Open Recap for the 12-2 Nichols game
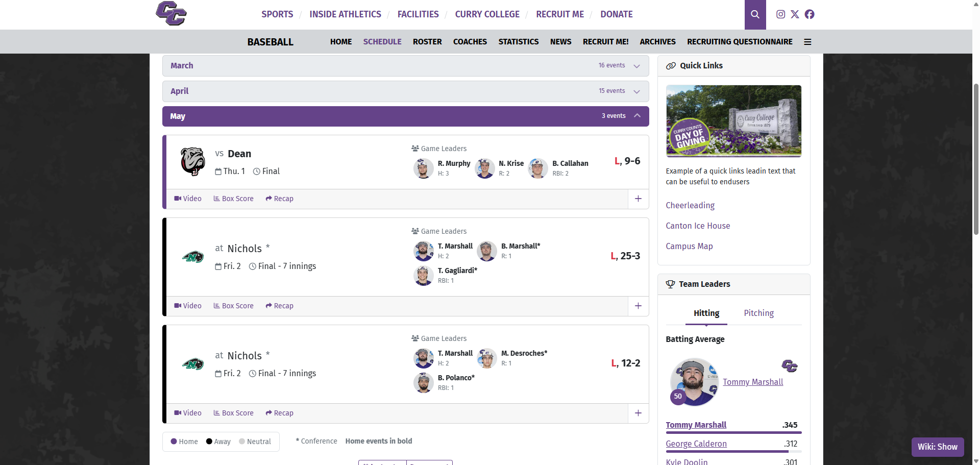This screenshot has height=465, width=980. coord(279,413)
